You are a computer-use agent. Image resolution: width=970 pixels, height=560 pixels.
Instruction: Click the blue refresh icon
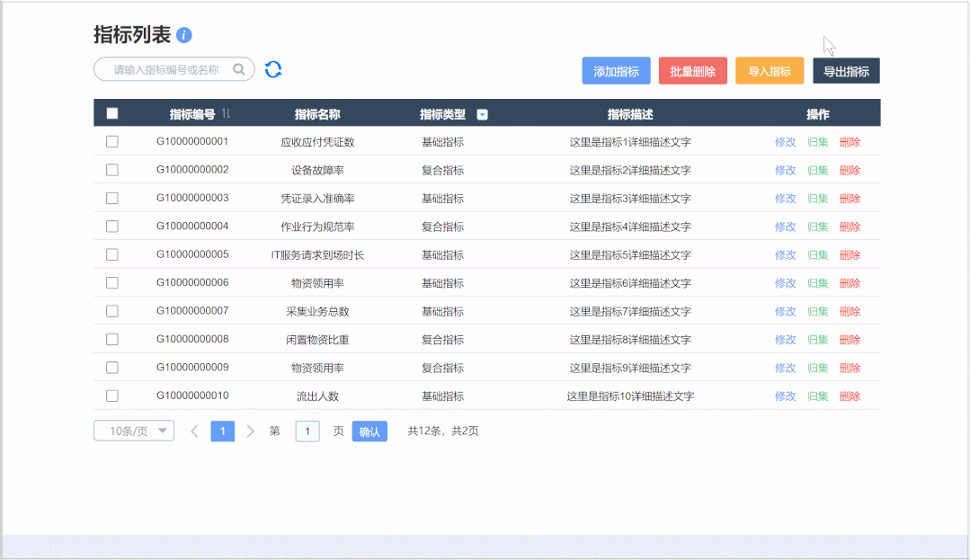pyautogui.click(x=273, y=69)
